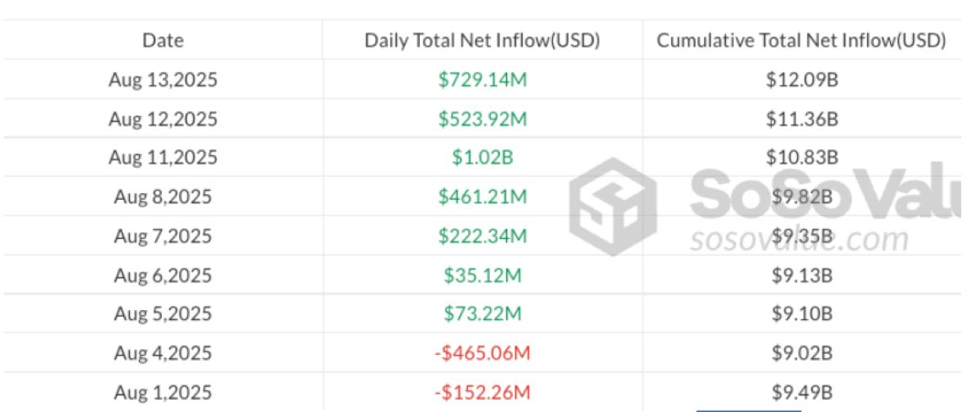Select the $12.09B cumulative value

(802, 80)
